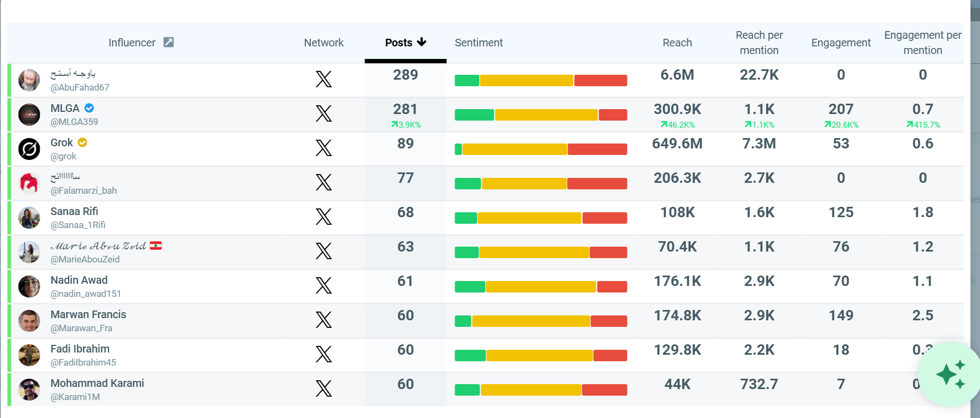
Task: Click the X network icon for Grok
Action: [x=324, y=148]
